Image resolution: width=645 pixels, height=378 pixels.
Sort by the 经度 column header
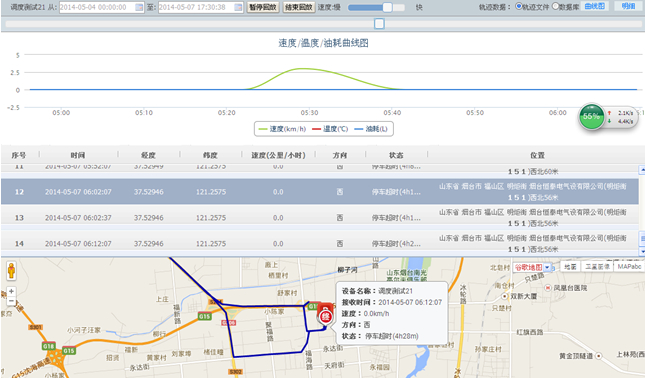148,155
